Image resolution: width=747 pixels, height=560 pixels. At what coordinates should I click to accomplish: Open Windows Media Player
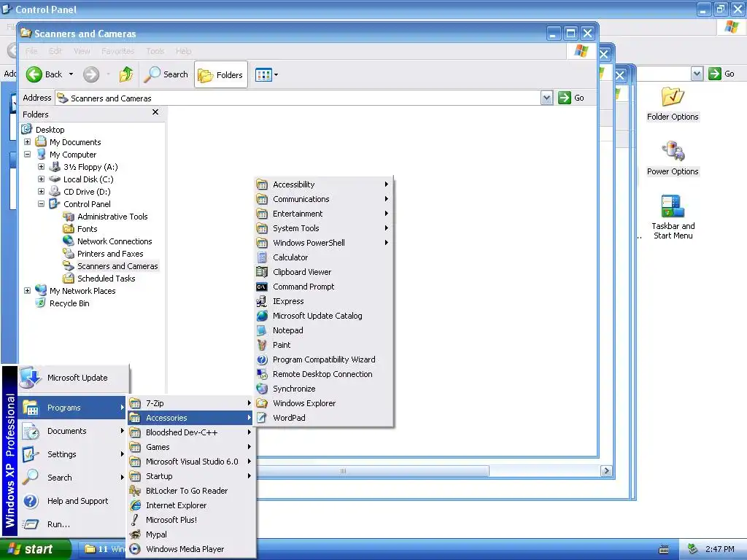[x=190, y=549]
